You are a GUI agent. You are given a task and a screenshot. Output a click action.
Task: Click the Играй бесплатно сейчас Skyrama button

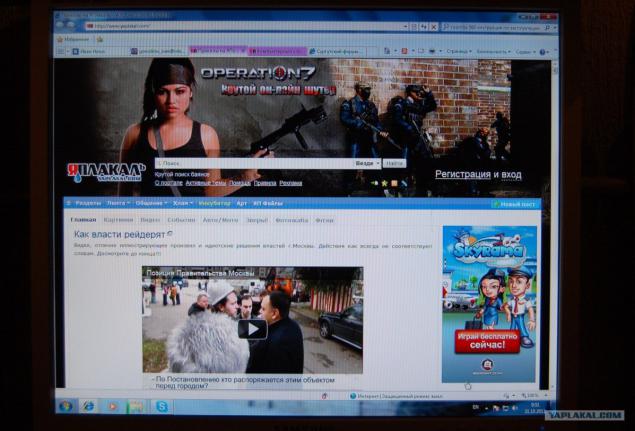click(x=488, y=341)
